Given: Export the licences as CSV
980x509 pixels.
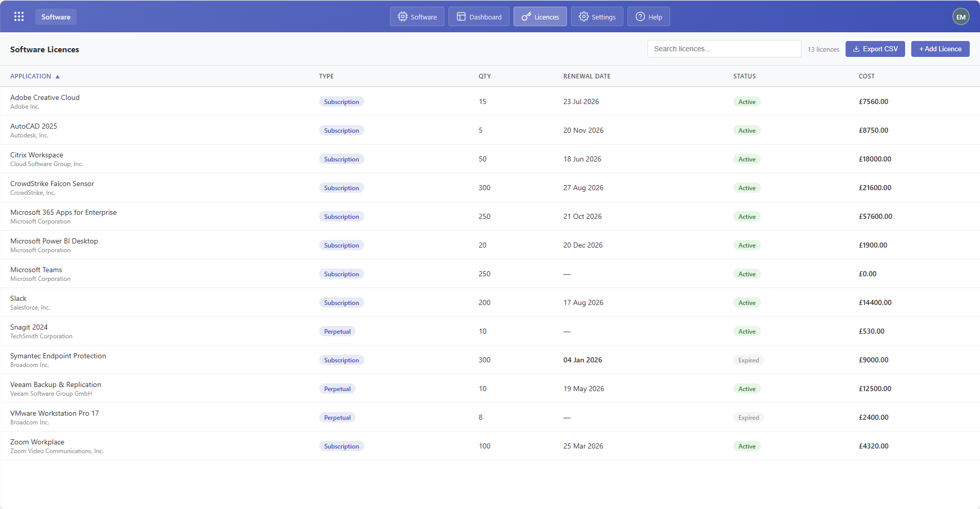Looking at the screenshot, I should 875,49.
